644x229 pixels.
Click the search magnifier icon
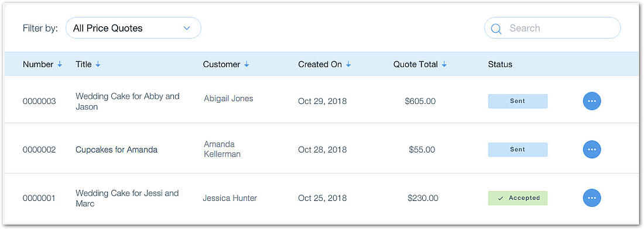click(496, 28)
